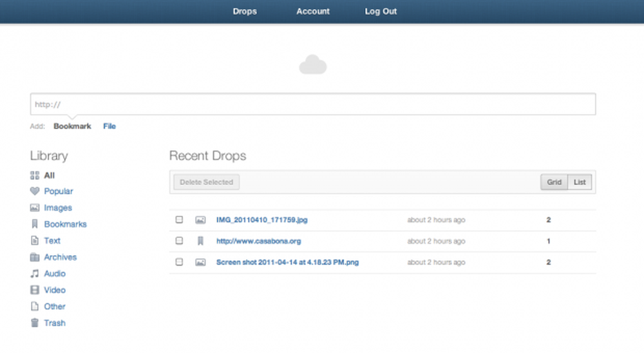Click the Library heading

[x=49, y=156]
